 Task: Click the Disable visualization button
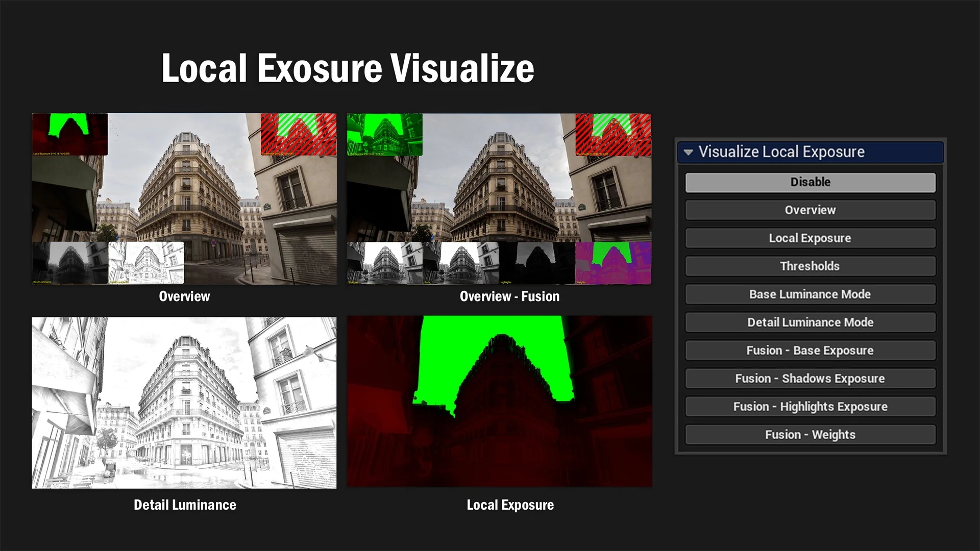(810, 182)
